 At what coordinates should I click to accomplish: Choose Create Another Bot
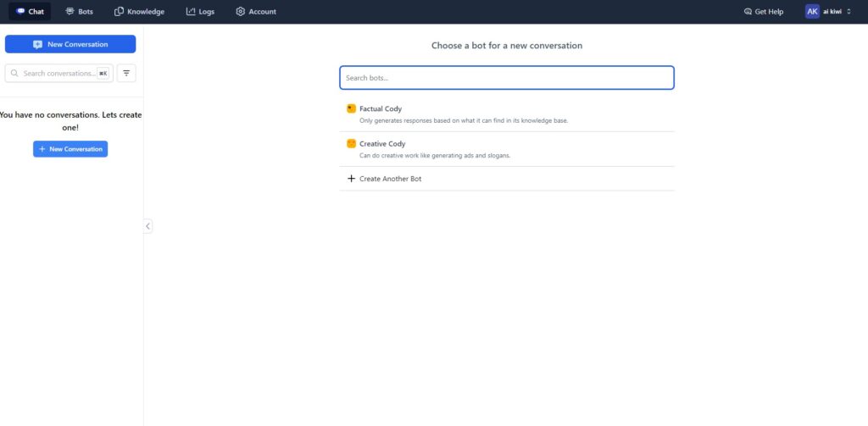pyautogui.click(x=507, y=179)
